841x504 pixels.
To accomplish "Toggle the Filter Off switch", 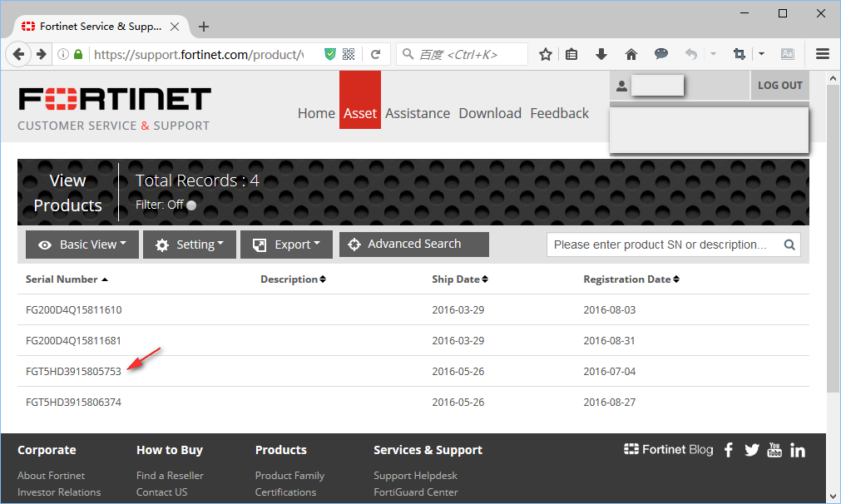I will 191,205.
